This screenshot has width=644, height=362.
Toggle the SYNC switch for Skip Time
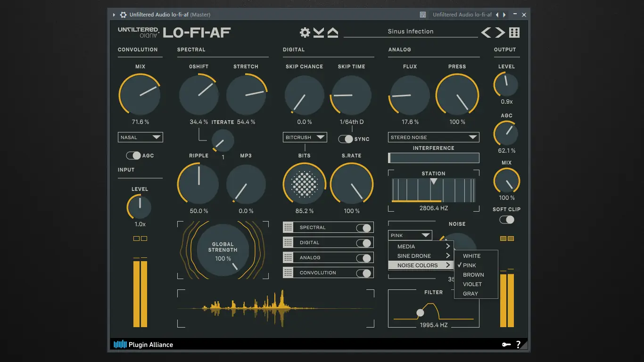pos(346,139)
